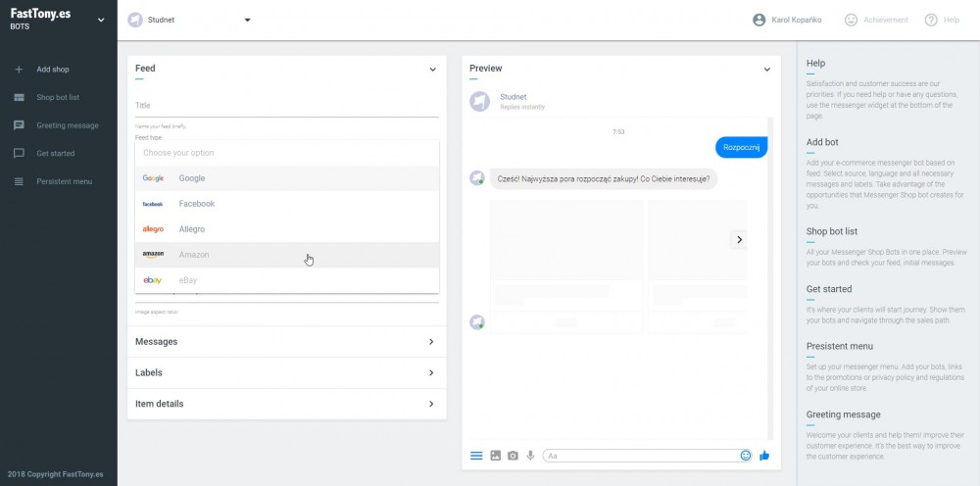Click the Achievement label in header
The height and width of the screenshot is (486, 980).
[x=886, y=20]
